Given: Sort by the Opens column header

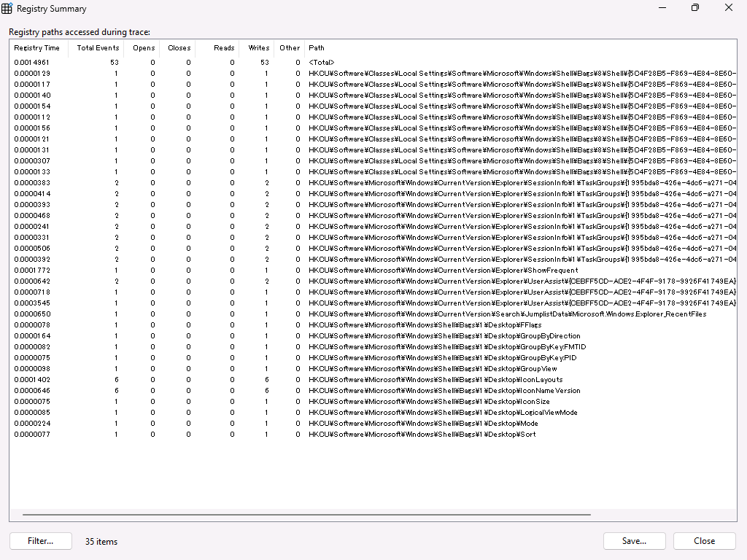Looking at the screenshot, I should 143,48.
